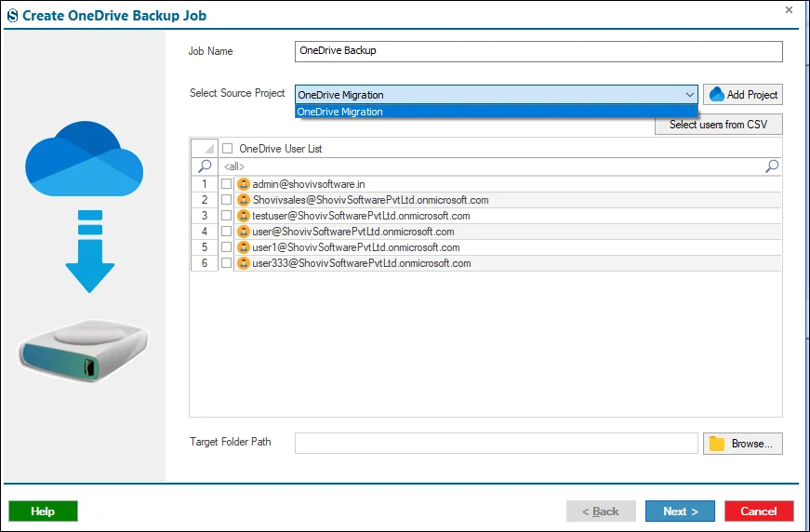
Task: Click the Shoviv logo icon in title
Action: click(x=12, y=16)
